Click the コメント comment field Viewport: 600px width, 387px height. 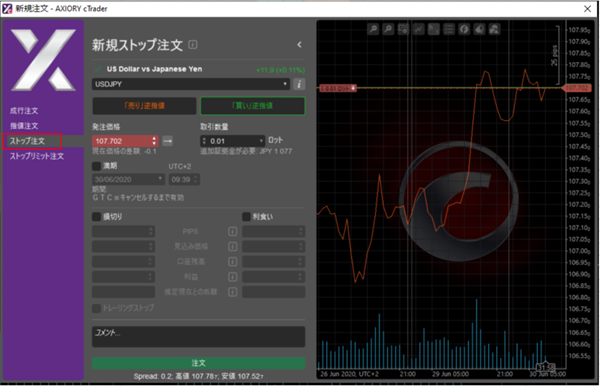pyautogui.click(x=198, y=336)
